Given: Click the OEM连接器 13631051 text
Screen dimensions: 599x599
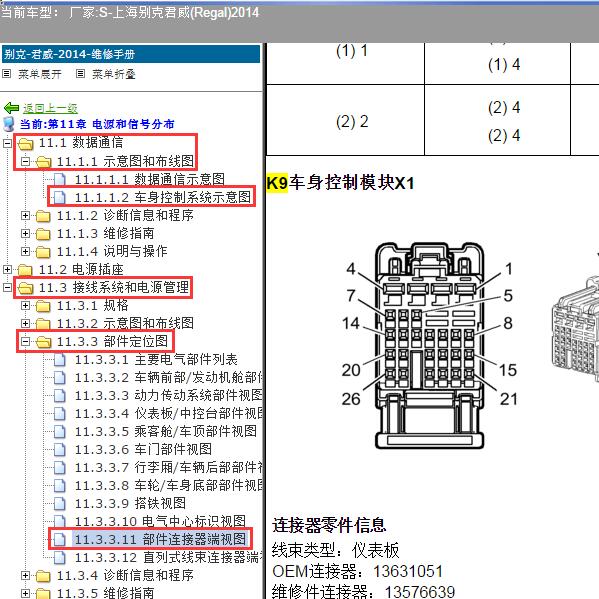Looking at the screenshot, I should tap(357, 572).
